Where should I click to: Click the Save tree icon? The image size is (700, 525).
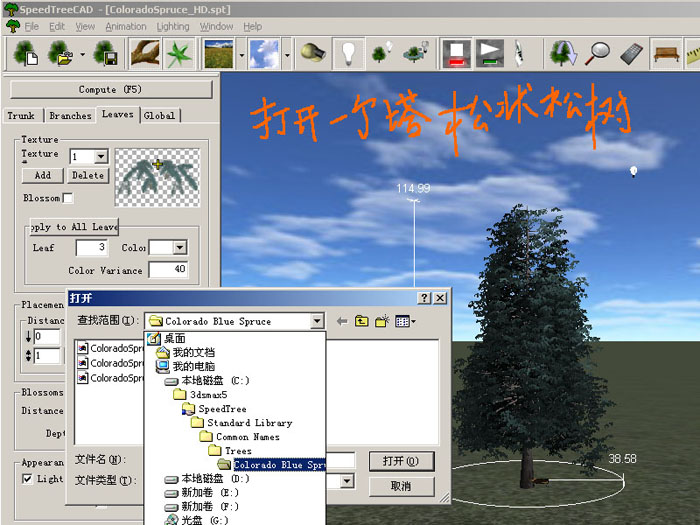(106, 53)
